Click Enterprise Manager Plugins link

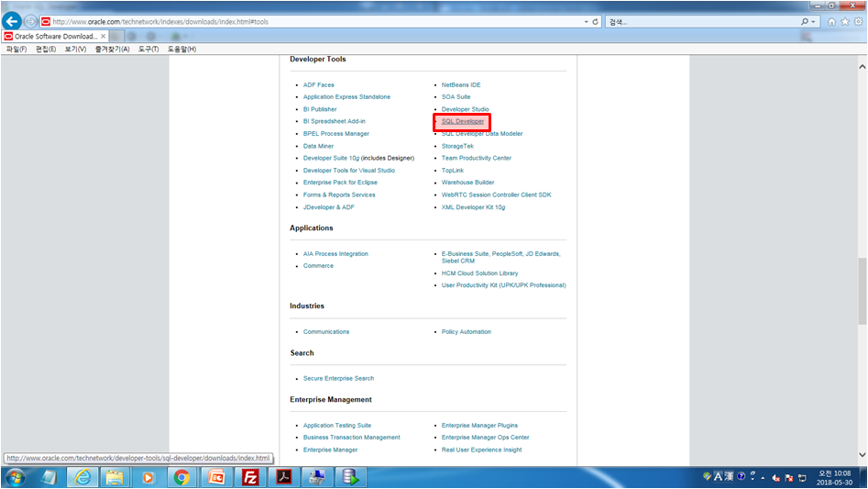coord(479,426)
